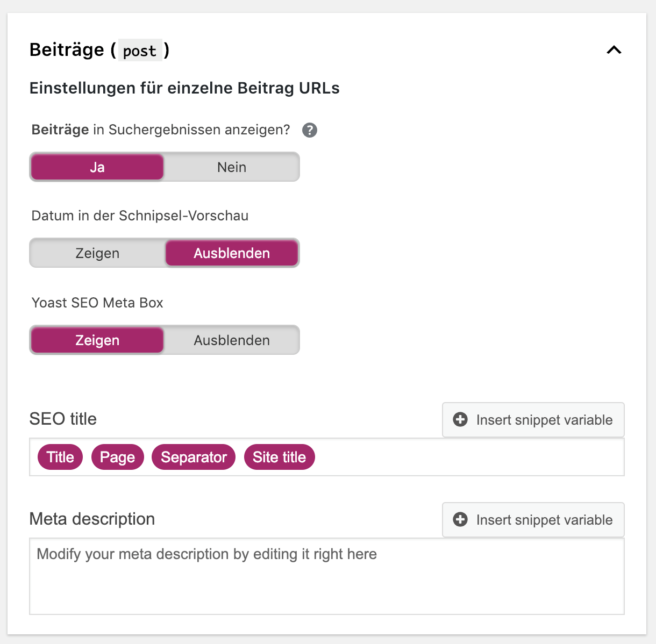Click the help question mark icon

tap(310, 130)
